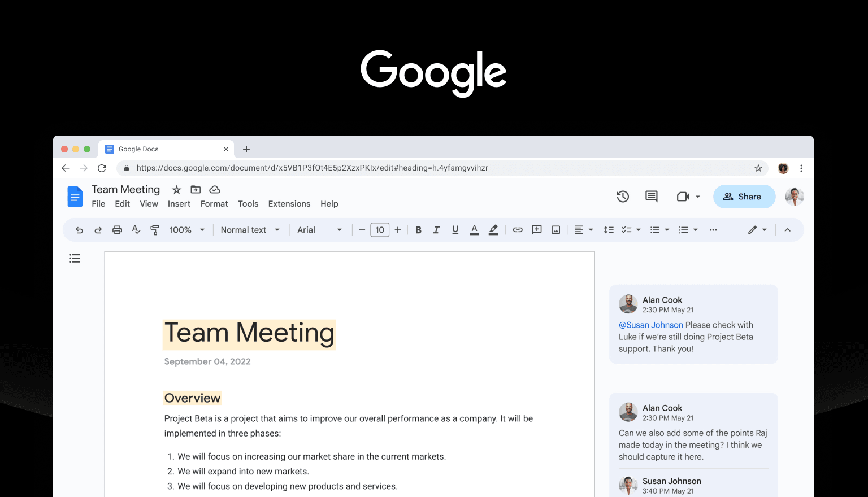Open the Google account avatar in Docs header

(x=795, y=197)
